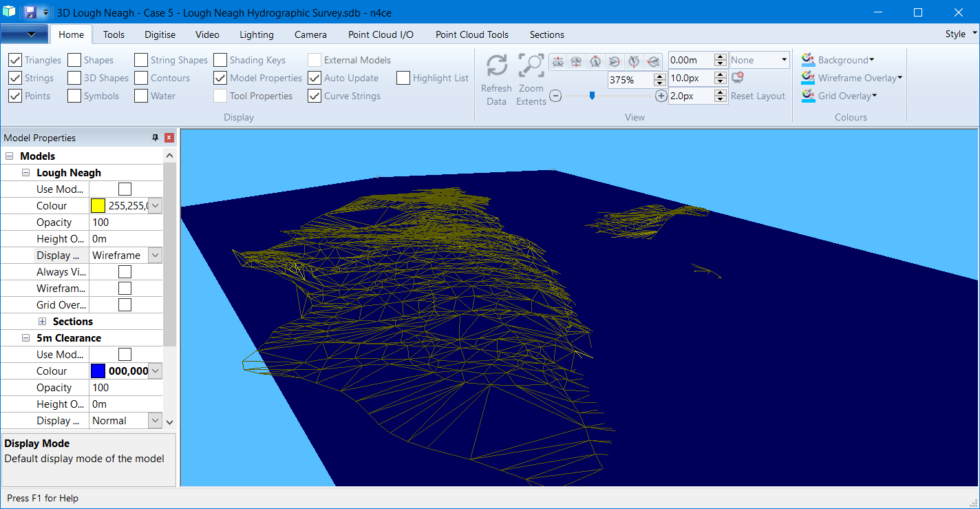
Task: Disable the Triangles display checkbox
Action: click(15, 59)
